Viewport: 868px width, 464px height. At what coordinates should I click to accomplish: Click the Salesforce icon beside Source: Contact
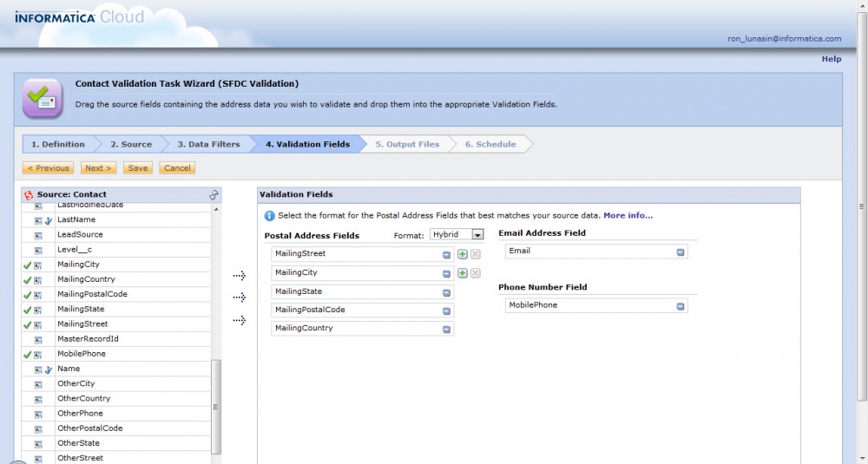point(29,194)
